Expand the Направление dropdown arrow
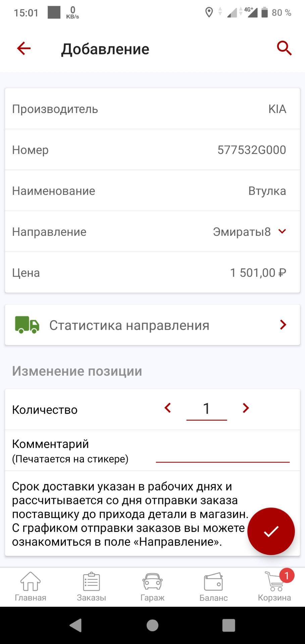The image size is (305, 644). pos(283,231)
